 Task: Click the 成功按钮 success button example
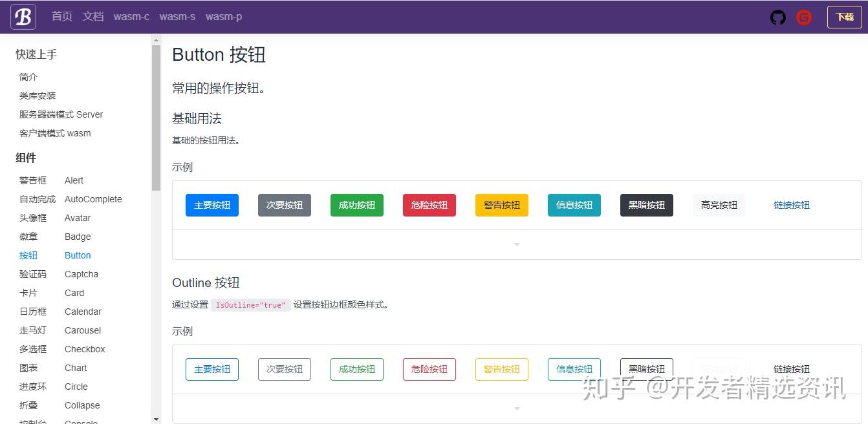[356, 204]
